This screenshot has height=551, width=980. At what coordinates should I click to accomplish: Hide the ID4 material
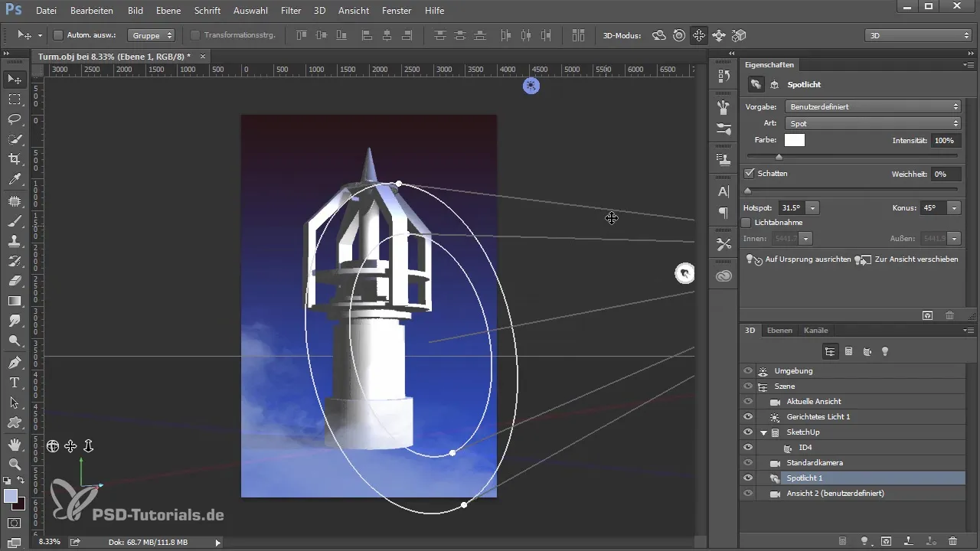748,448
